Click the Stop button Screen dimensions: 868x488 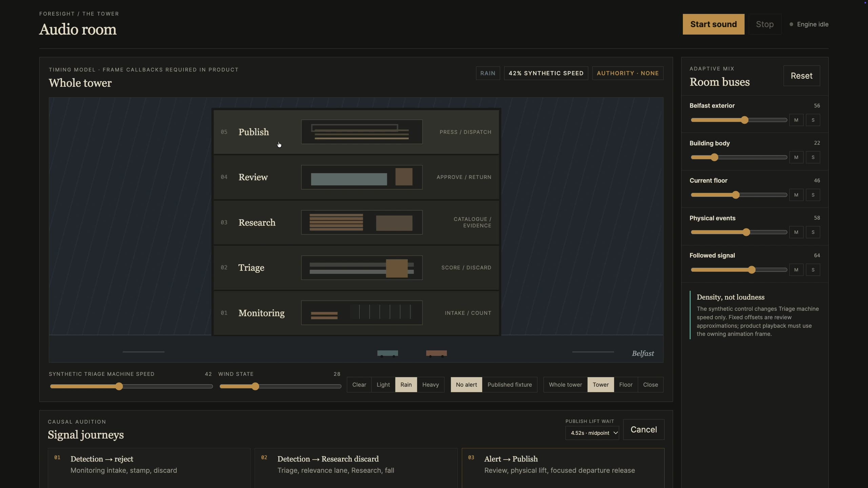(765, 24)
